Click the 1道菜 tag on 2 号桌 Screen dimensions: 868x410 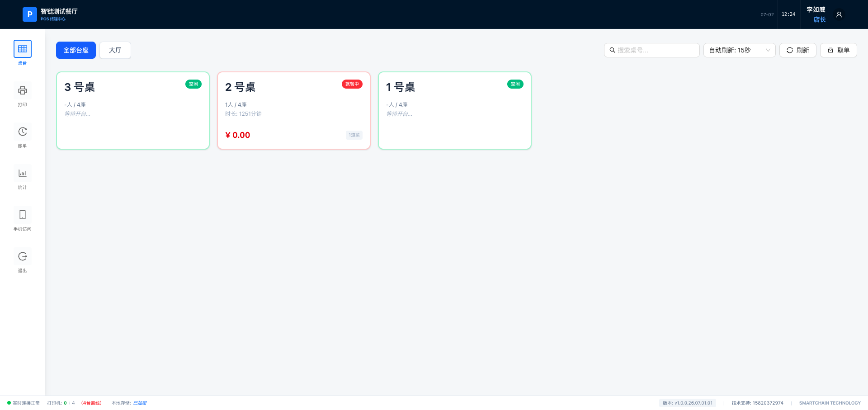click(x=354, y=135)
